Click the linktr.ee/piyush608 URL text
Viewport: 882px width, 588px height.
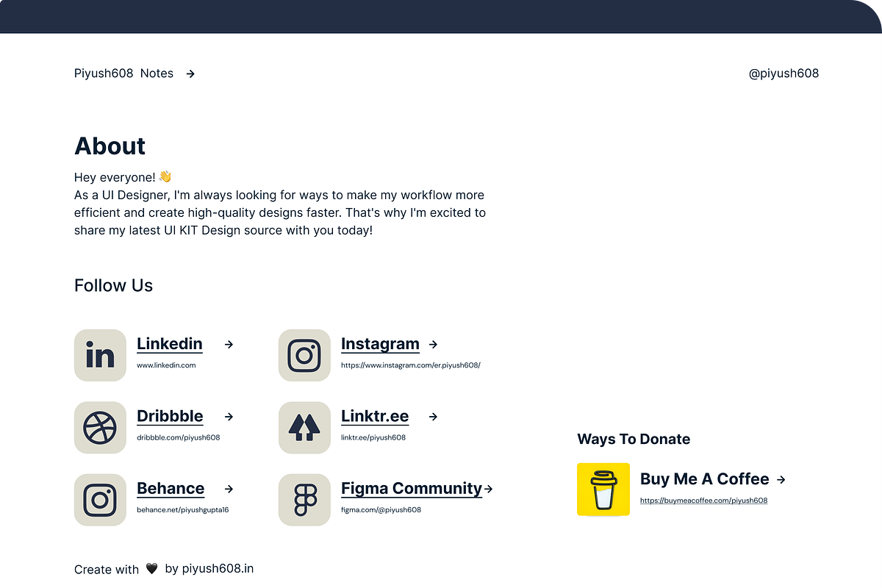click(373, 437)
